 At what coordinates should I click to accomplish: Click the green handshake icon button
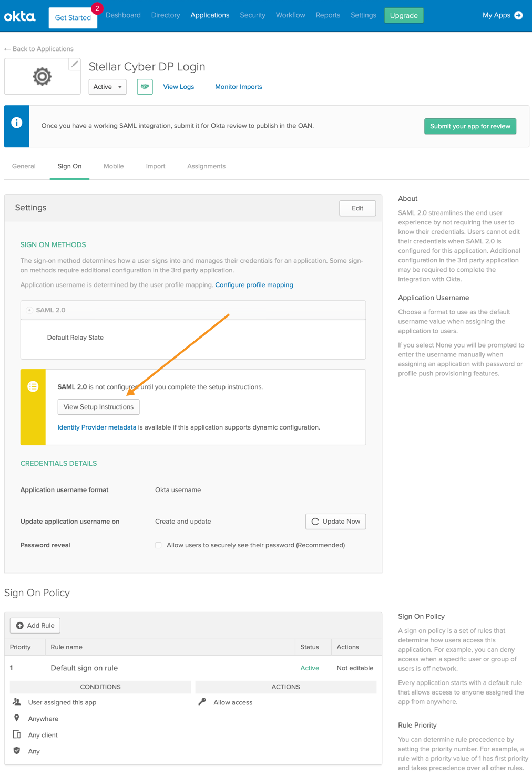145,87
